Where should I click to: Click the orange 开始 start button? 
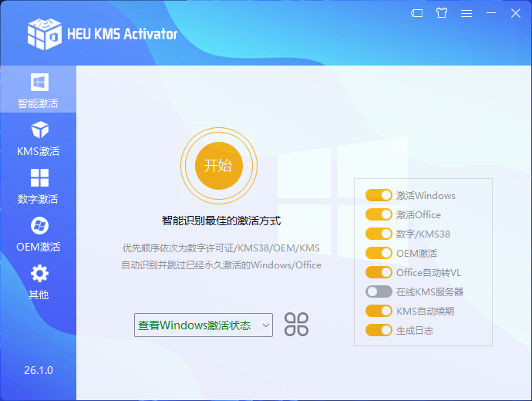(x=218, y=165)
